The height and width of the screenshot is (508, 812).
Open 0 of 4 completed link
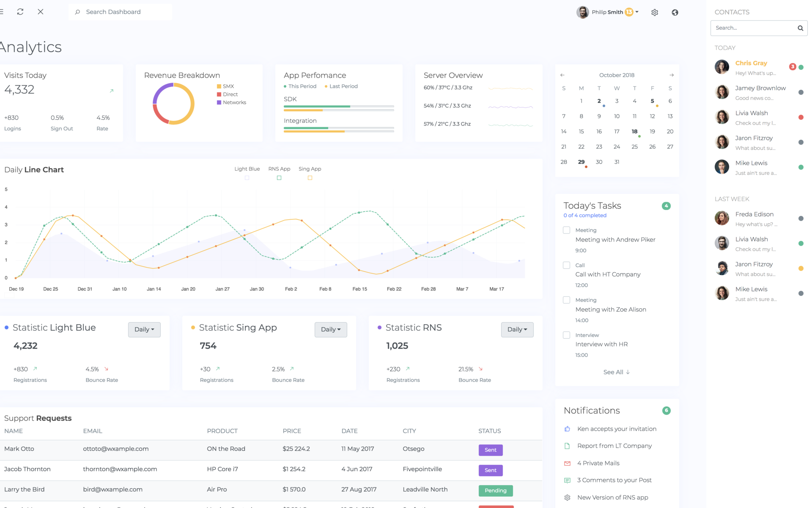click(x=585, y=215)
